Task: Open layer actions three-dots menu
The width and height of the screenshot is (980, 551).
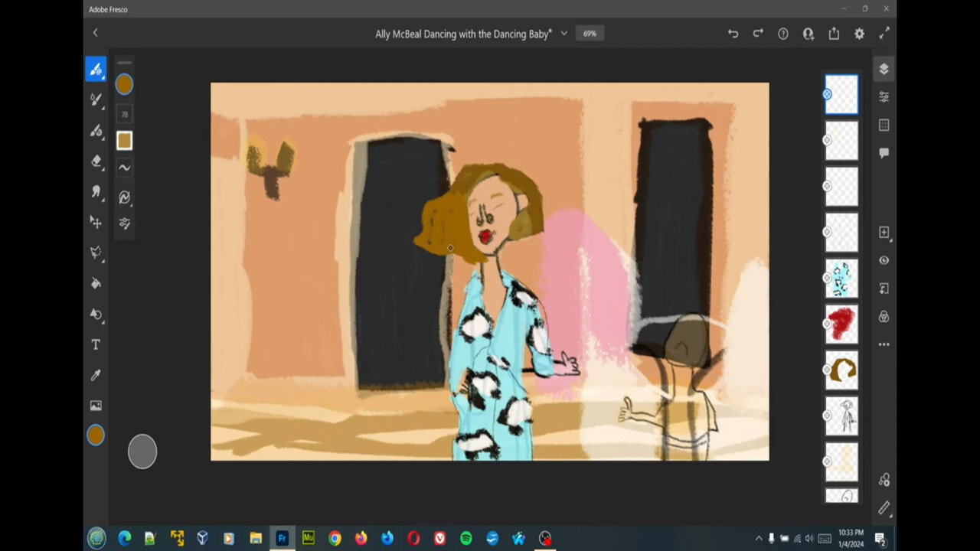Action: pyautogui.click(x=884, y=344)
